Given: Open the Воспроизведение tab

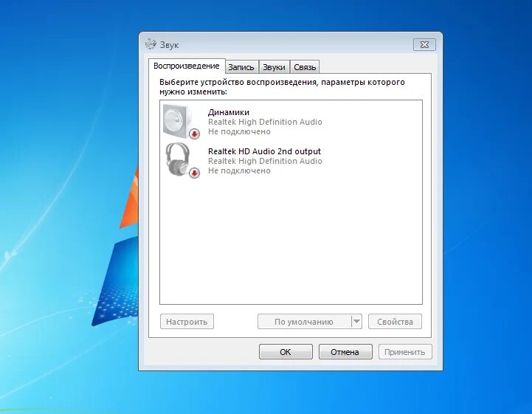Looking at the screenshot, I should pos(187,66).
